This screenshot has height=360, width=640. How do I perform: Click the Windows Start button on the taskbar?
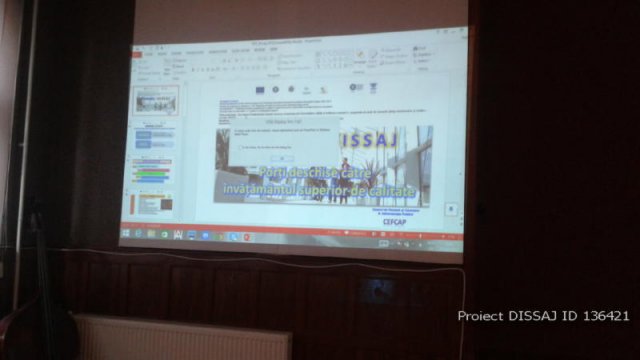126,233
